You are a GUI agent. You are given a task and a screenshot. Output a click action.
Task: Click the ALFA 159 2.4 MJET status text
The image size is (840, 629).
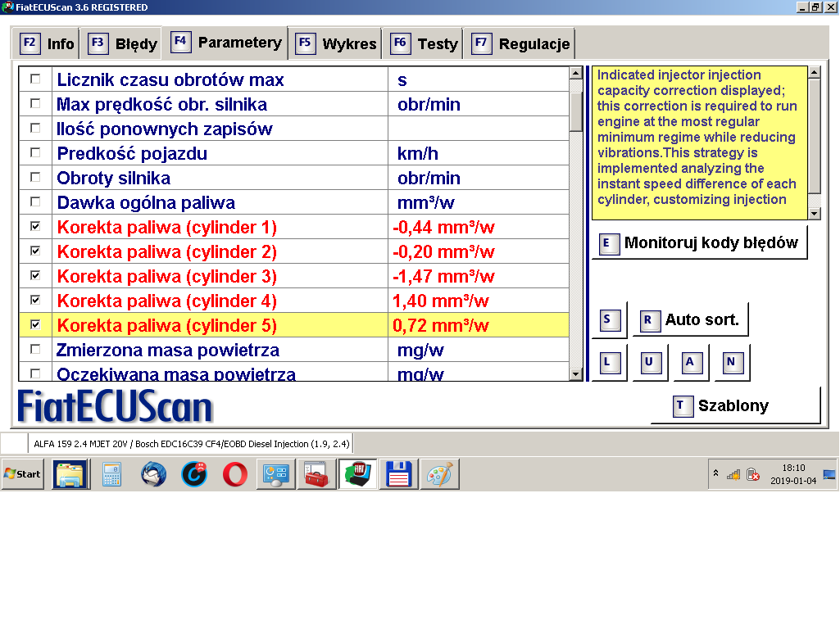(x=191, y=444)
